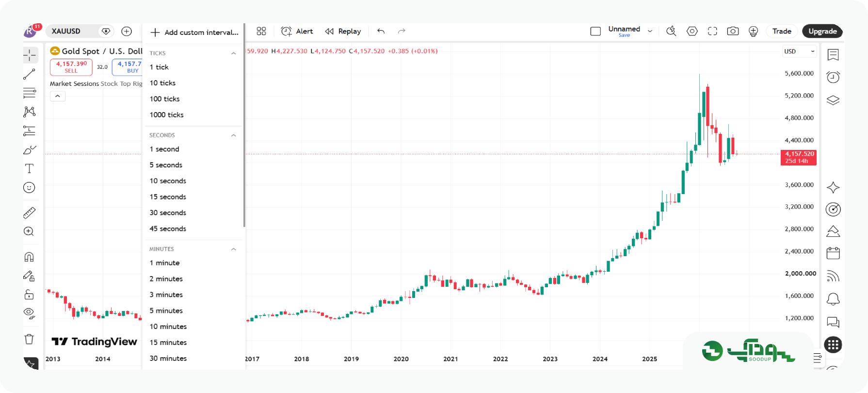Collapse the MINUTES interval section

point(233,249)
